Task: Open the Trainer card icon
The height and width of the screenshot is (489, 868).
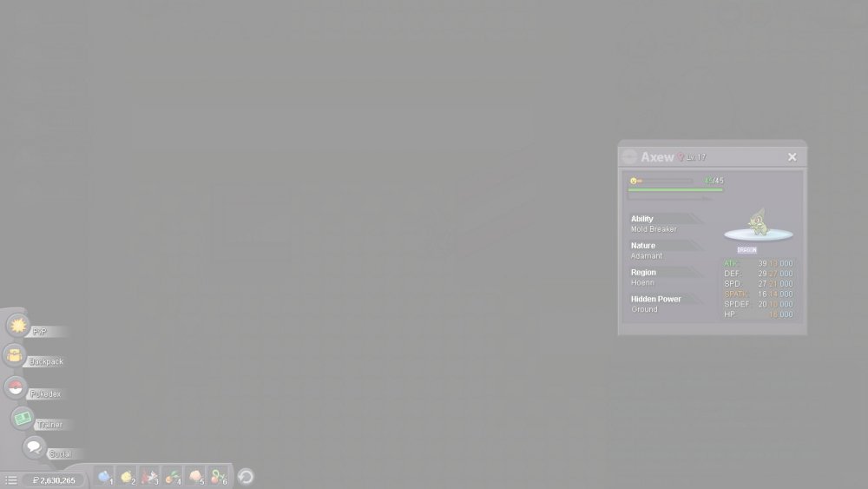Action: tap(23, 419)
